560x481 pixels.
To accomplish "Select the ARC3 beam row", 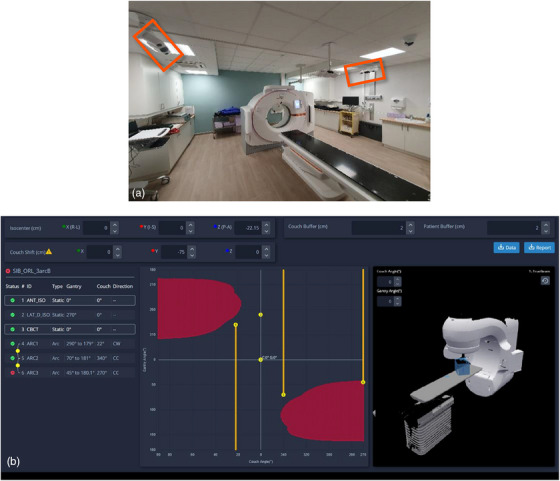I will pyautogui.click(x=70, y=372).
